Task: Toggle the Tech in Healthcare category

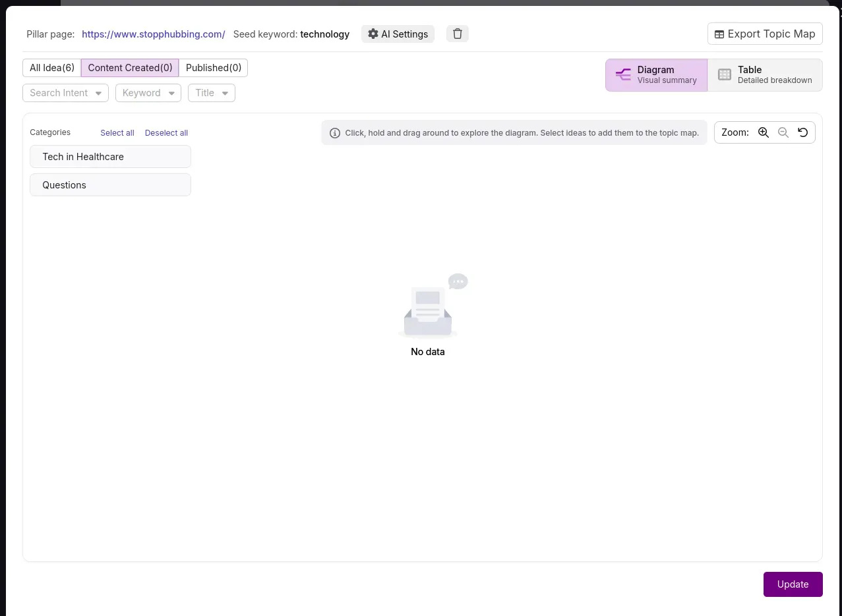Action: (x=110, y=157)
